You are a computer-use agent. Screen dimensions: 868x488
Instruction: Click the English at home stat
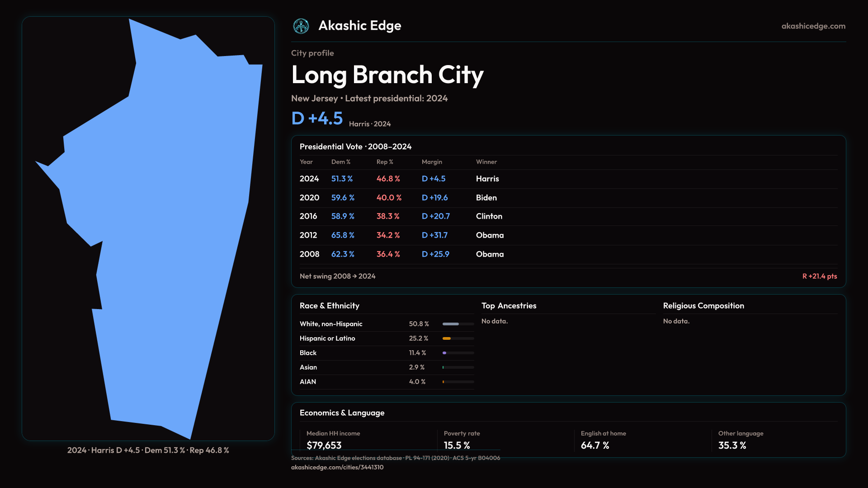595,446
